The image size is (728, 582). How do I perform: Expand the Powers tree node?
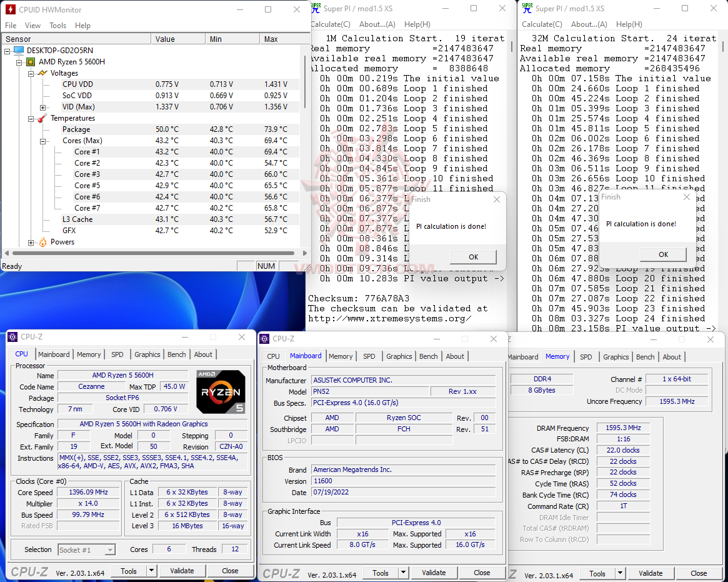(31, 243)
